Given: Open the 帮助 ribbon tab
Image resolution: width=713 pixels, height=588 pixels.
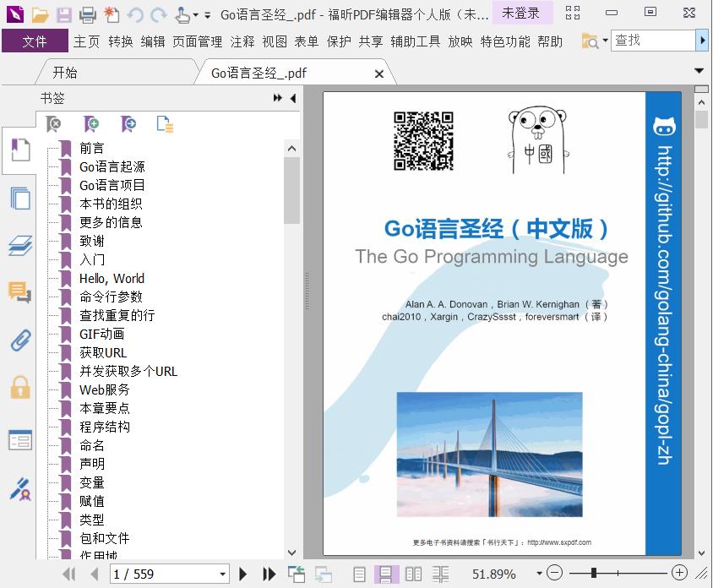Looking at the screenshot, I should (x=550, y=41).
